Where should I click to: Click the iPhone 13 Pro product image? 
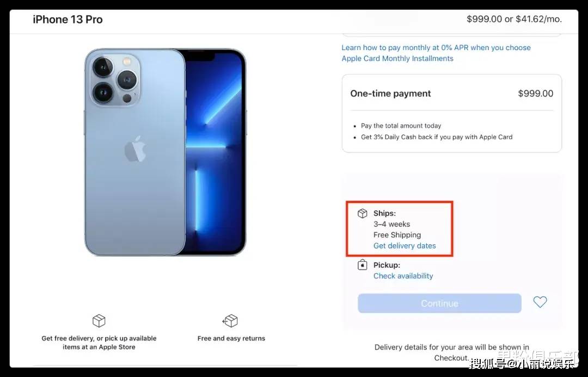(x=165, y=152)
